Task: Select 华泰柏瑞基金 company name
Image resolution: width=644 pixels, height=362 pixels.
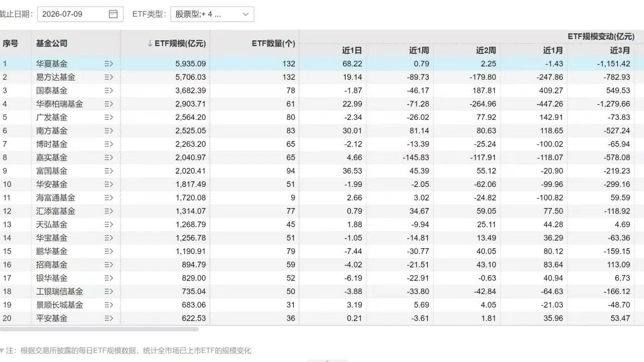Action: click(x=59, y=104)
